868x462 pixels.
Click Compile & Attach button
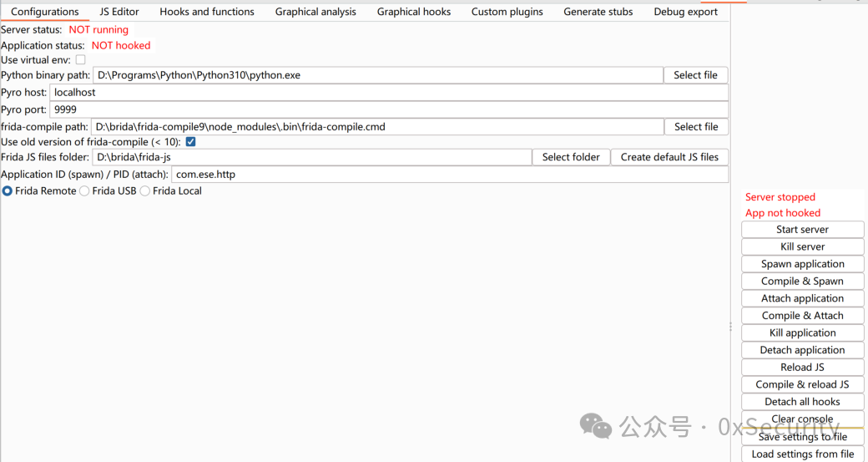point(803,315)
